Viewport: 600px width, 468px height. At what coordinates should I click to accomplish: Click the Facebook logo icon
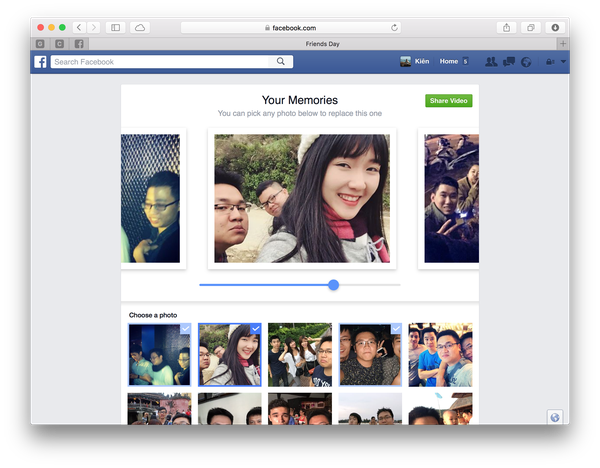click(40, 62)
